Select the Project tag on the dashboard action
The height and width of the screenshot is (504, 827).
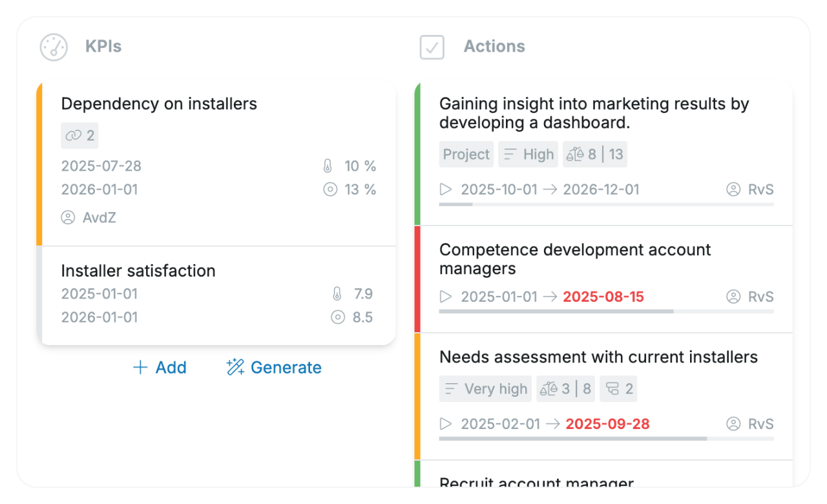click(x=466, y=154)
